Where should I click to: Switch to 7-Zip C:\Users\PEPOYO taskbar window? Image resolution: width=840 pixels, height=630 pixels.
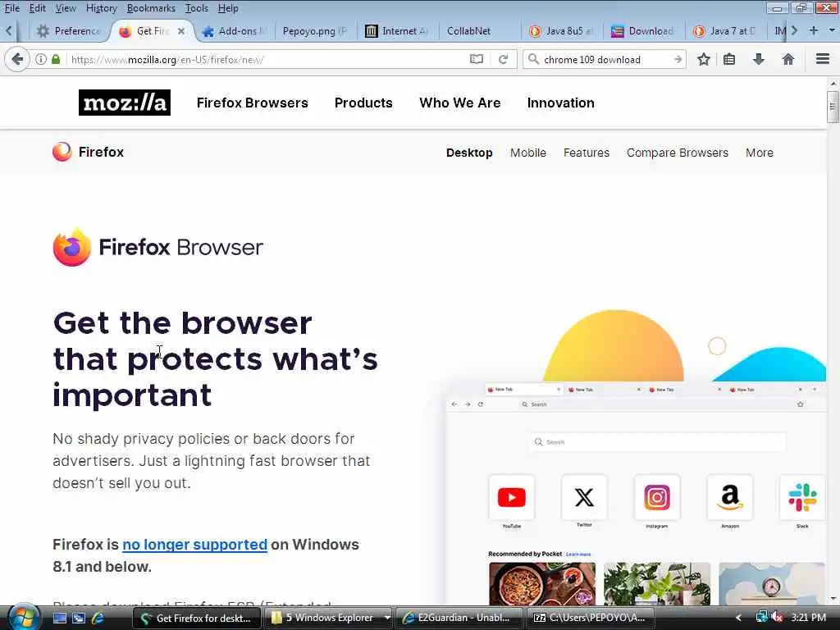591,618
